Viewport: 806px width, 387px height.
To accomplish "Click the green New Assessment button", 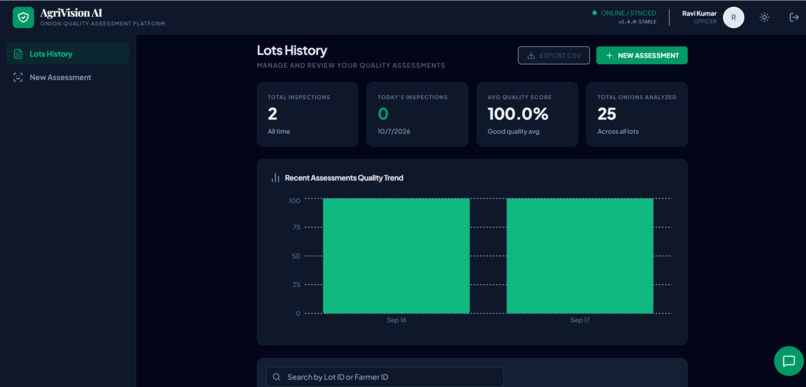I will coord(642,56).
